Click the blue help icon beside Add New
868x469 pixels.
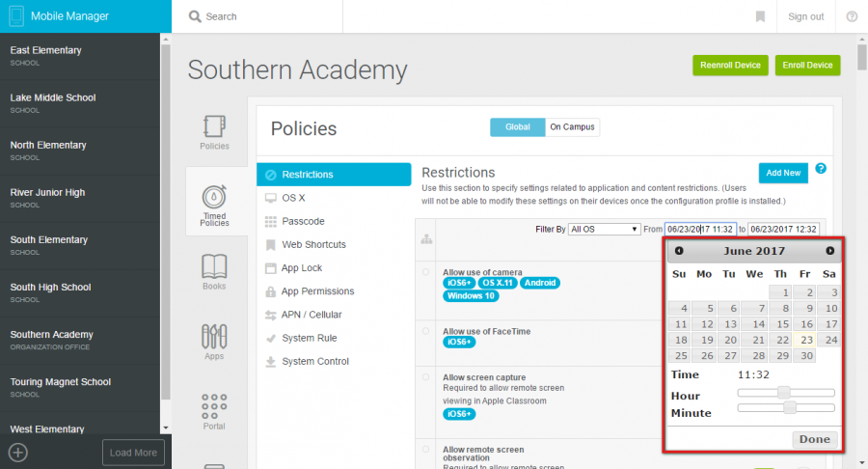click(x=821, y=168)
